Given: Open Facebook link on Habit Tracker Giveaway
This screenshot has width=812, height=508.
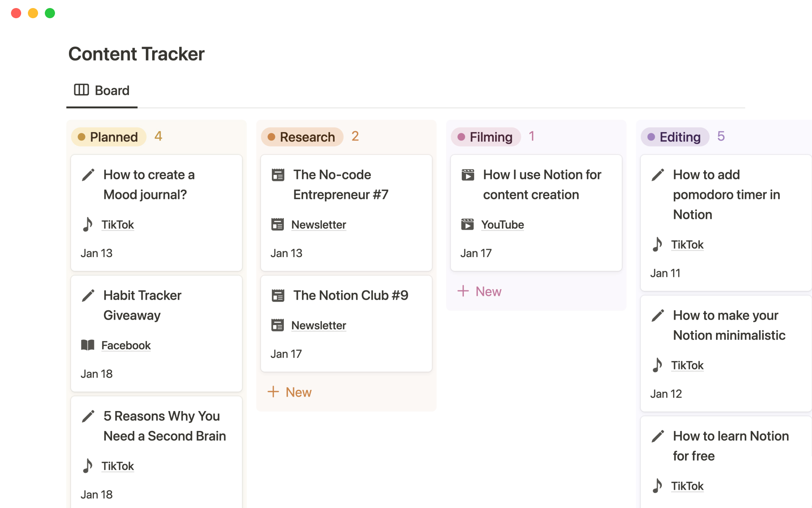Looking at the screenshot, I should coord(126,345).
